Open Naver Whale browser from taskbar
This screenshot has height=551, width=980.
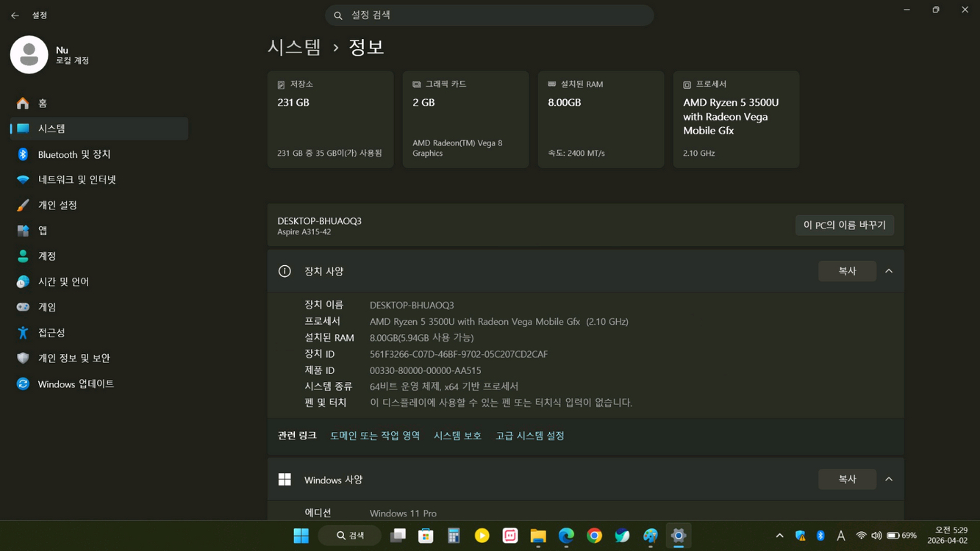tap(622, 536)
